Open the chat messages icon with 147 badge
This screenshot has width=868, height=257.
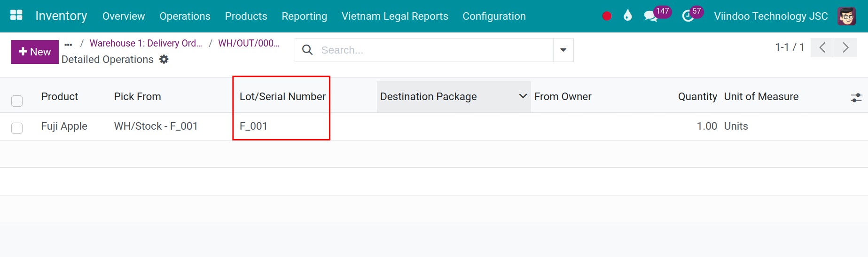click(651, 16)
